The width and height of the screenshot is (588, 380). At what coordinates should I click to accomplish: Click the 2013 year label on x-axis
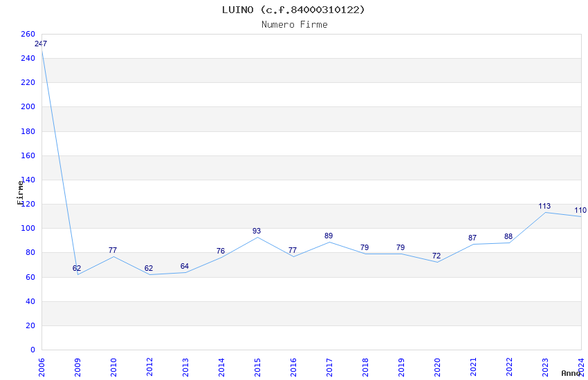point(185,367)
